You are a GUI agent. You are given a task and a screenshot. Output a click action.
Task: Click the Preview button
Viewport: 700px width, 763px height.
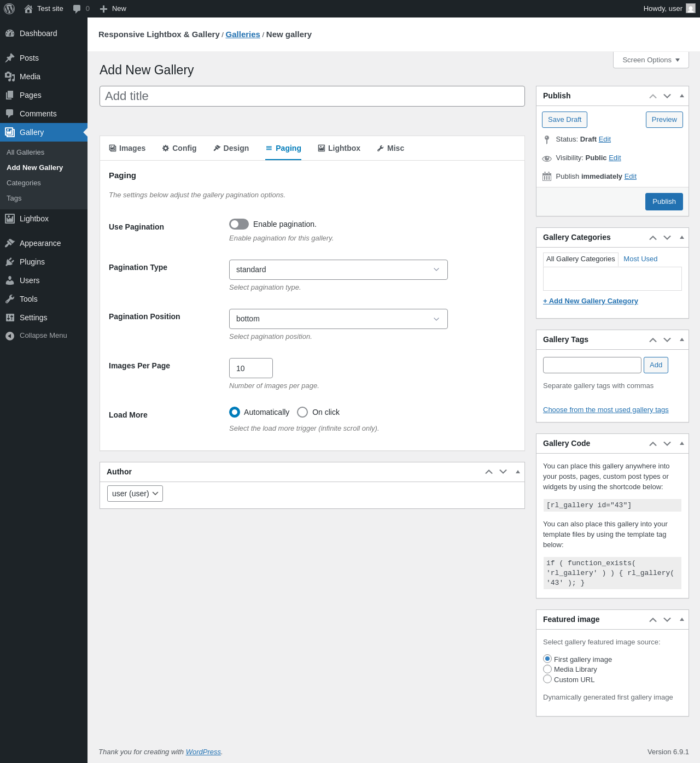pos(664,120)
